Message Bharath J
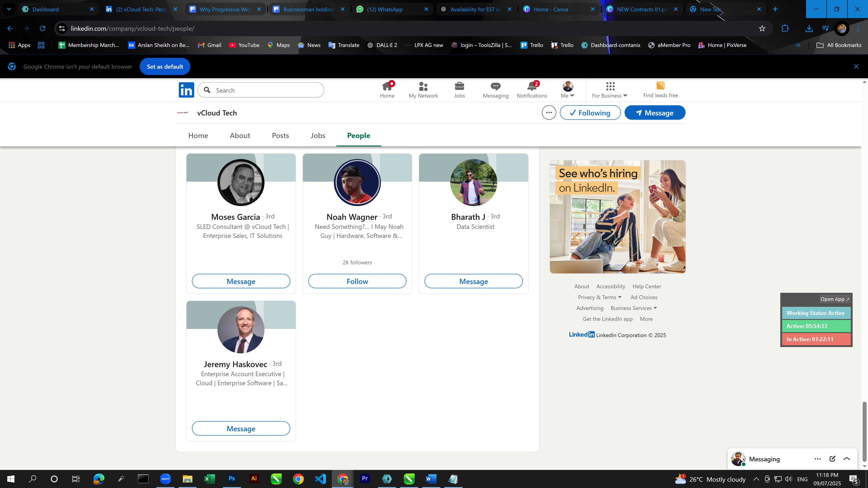 coord(473,281)
